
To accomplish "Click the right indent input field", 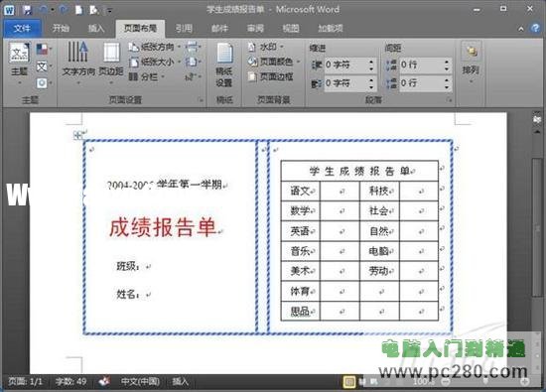I will [x=345, y=83].
